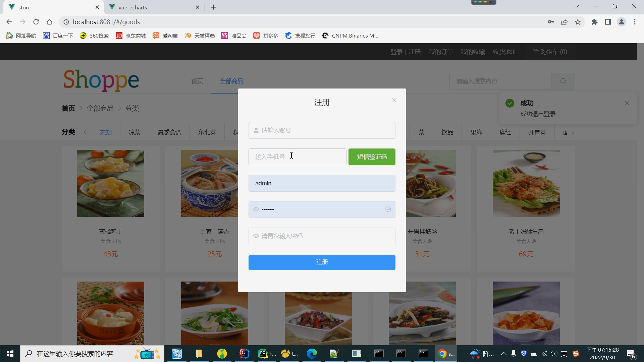Select the 全部商品 navigation tab
The height and width of the screenshot is (362, 644).
point(231,81)
